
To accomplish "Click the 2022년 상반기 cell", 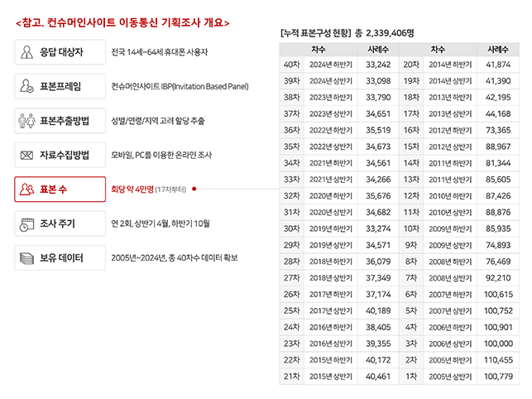I will [331, 147].
